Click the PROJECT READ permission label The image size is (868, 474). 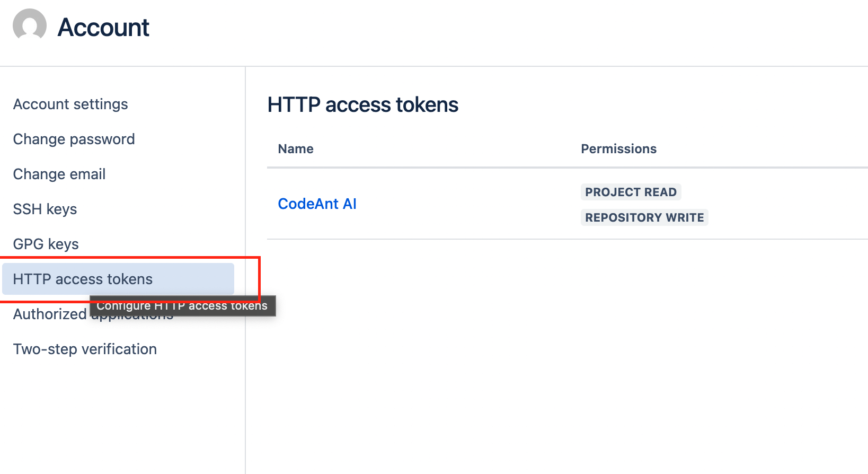coord(631,192)
